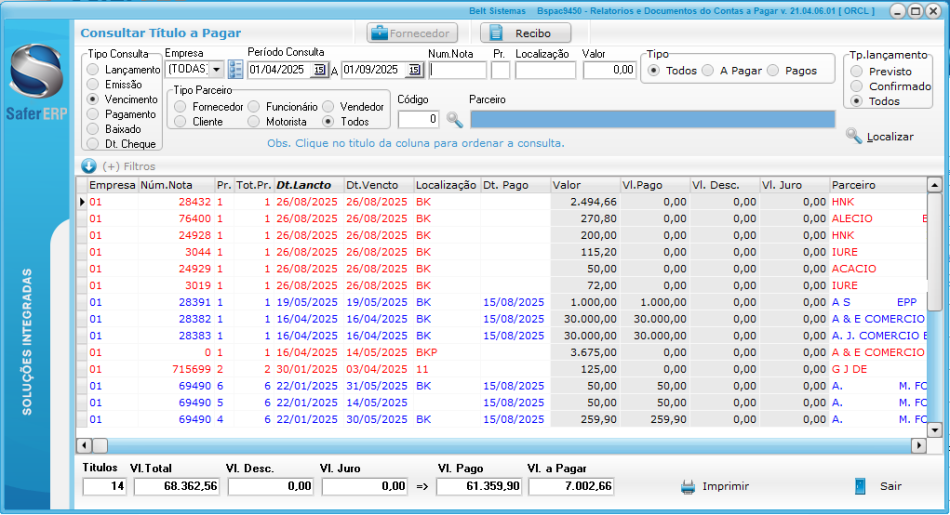Click the Fornecedor button at top
This screenshot has width=950, height=515.
pyautogui.click(x=408, y=33)
